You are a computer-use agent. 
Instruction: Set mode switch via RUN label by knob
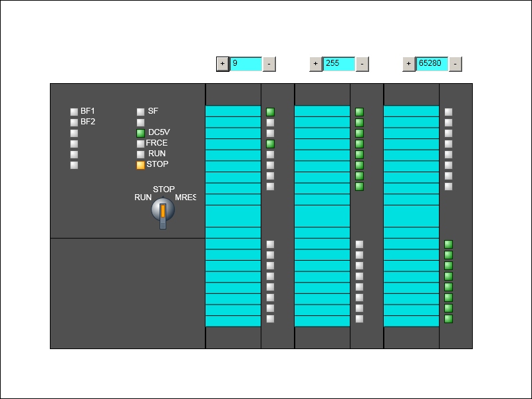tap(143, 198)
